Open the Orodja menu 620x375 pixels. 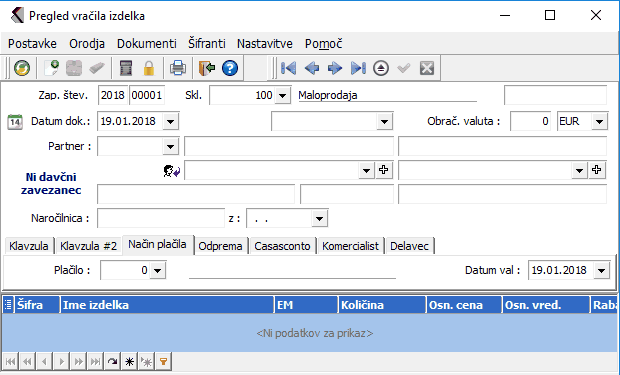point(87,44)
